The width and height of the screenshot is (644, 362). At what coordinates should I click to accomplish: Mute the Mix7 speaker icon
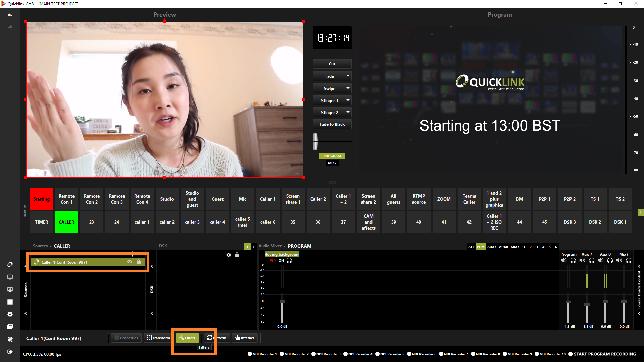click(619, 260)
